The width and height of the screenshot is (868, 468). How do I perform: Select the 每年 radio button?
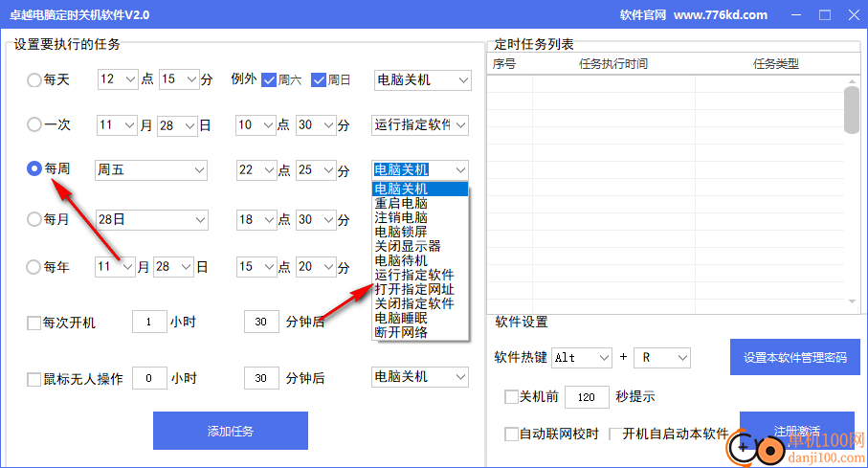34,267
